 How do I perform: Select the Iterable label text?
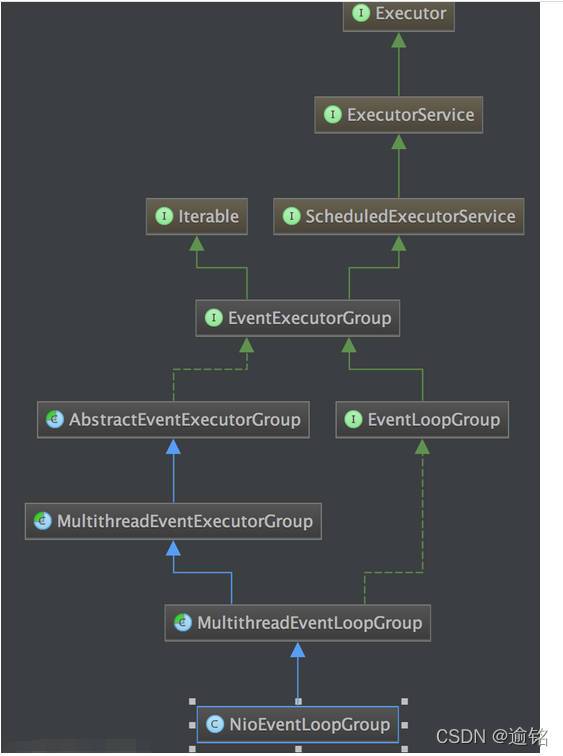(x=209, y=216)
